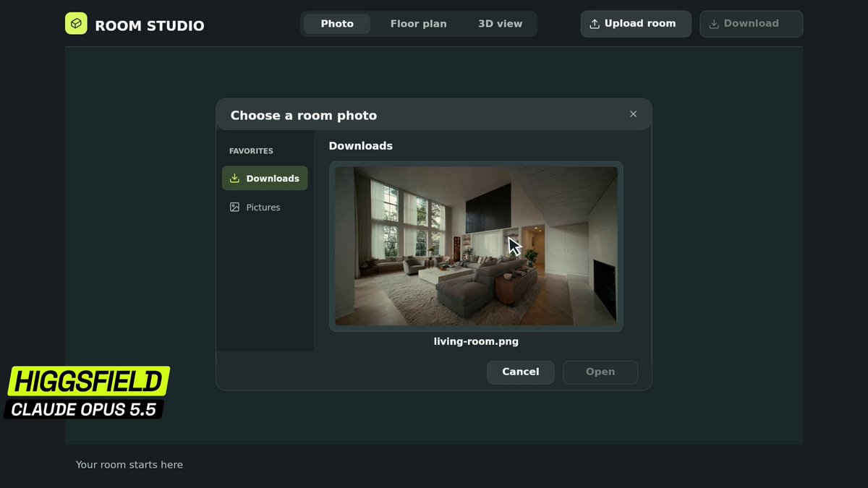The image size is (868, 488).
Task: Switch to the Photo tab
Action: (337, 24)
